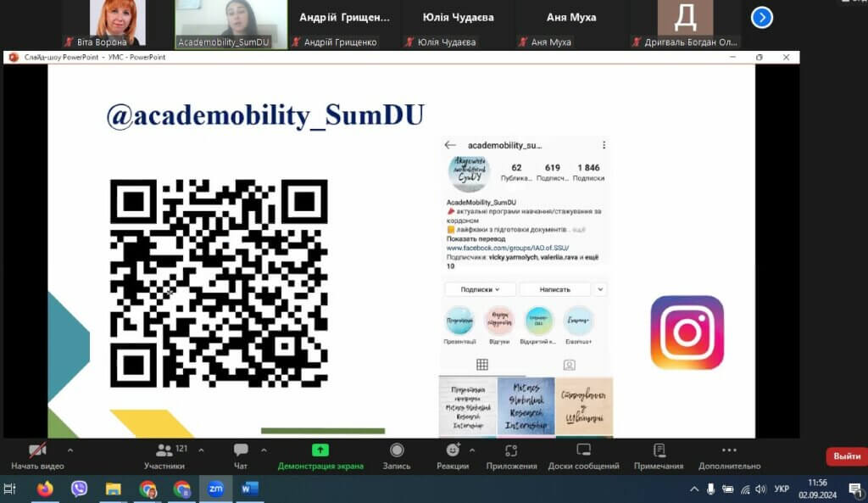Click 619 followers count
The height and width of the screenshot is (503, 868).
tap(553, 172)
